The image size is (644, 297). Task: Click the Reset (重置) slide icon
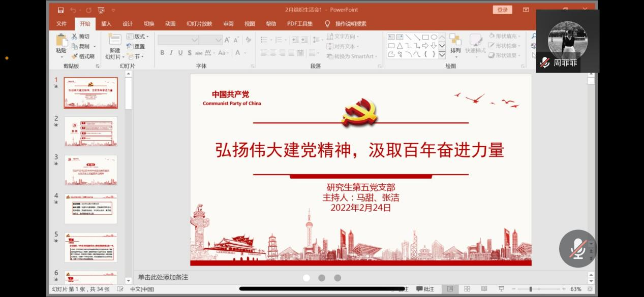[x=136, y=46]
